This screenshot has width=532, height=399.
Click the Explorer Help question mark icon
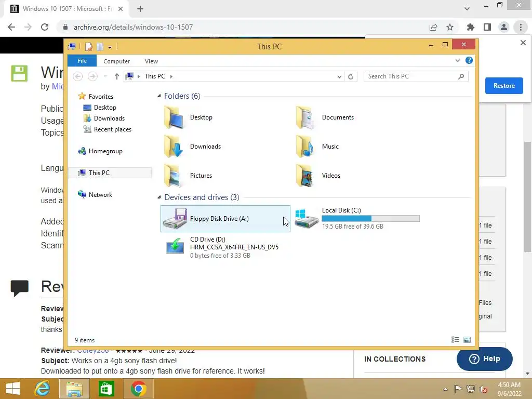469,60
